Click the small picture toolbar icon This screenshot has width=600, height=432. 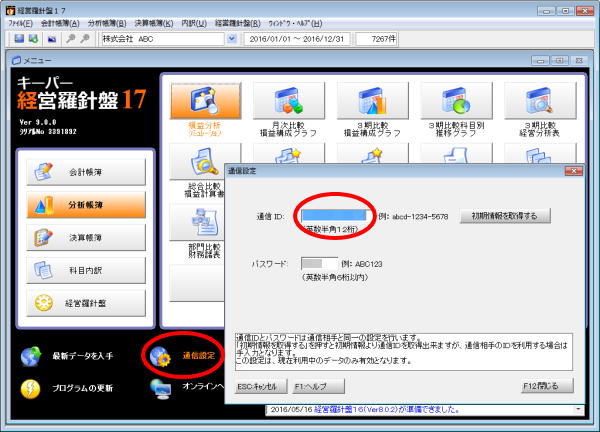click(x=52, y=39)
